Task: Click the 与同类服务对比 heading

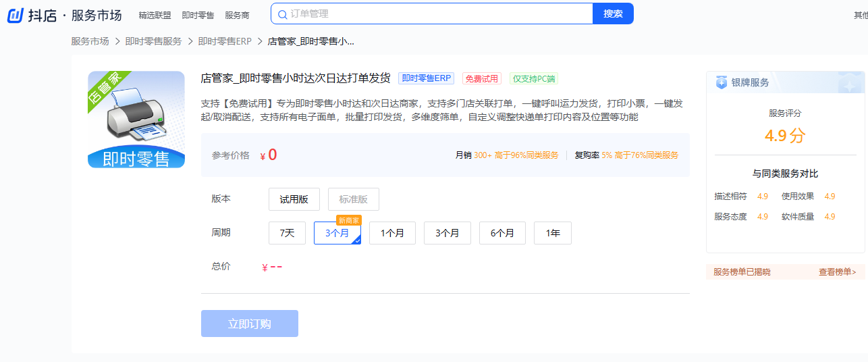Action: [x=785, y=174]
